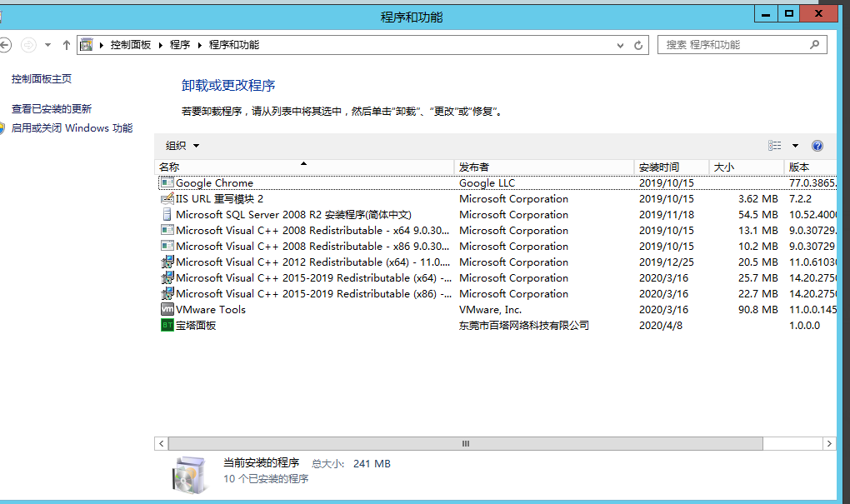Click the 东莞市百塔网络科技有限公司 publisher cell
This screenshot has height=504, width=850.
pos(524,325)
